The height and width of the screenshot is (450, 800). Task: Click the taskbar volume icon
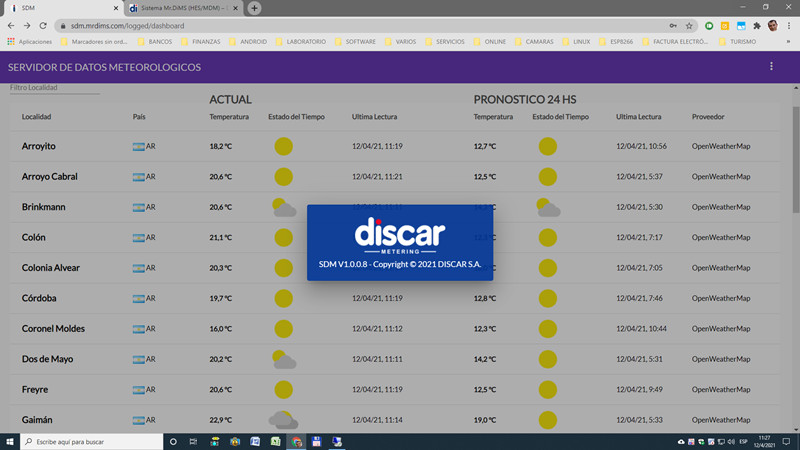[731, 442]
